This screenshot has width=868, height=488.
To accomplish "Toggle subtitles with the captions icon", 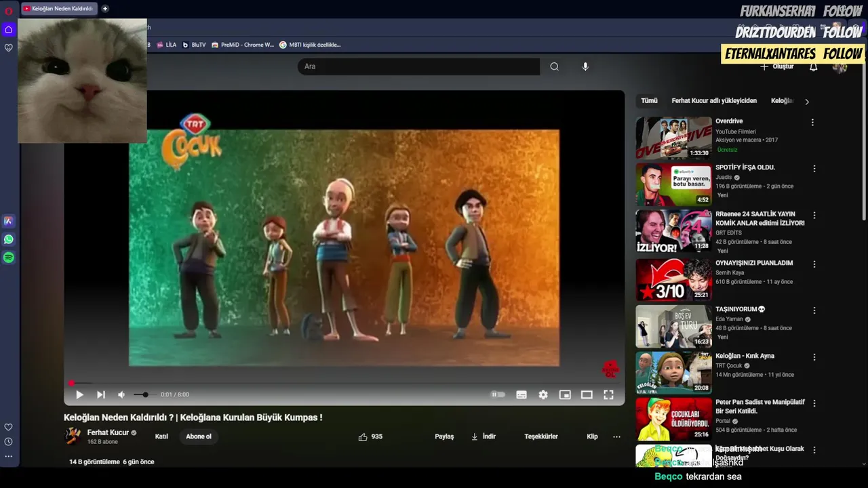I will point(521,394).
